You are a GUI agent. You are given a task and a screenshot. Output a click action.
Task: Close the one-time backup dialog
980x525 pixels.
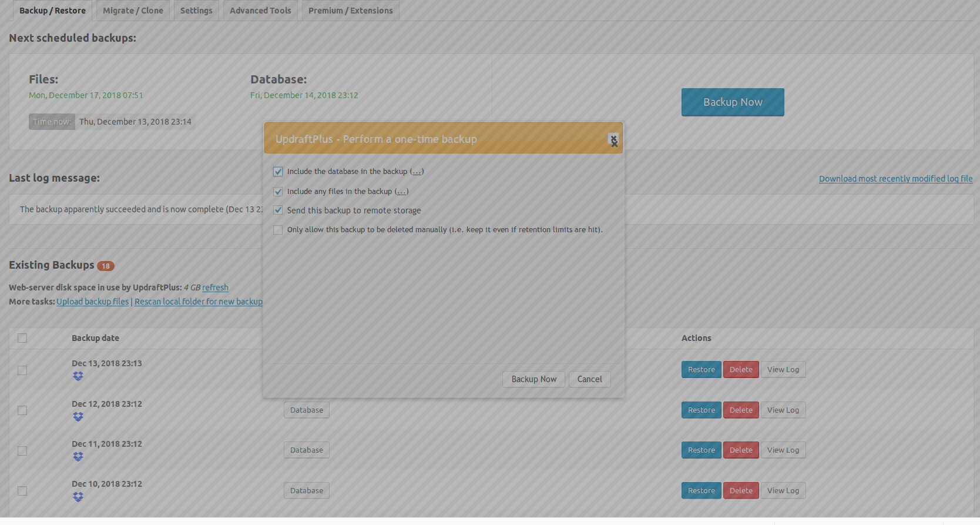click(x=613, y=140)
